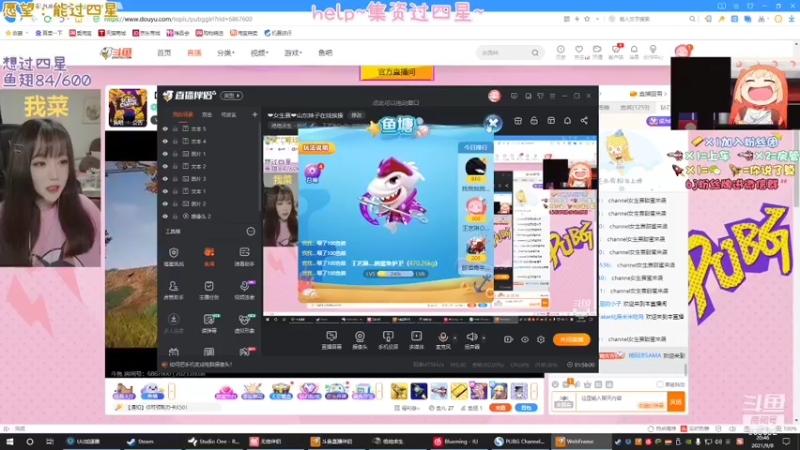Hide the 文本 4 layer
Viewport: 800px width, 450px height.
[165, 141]
